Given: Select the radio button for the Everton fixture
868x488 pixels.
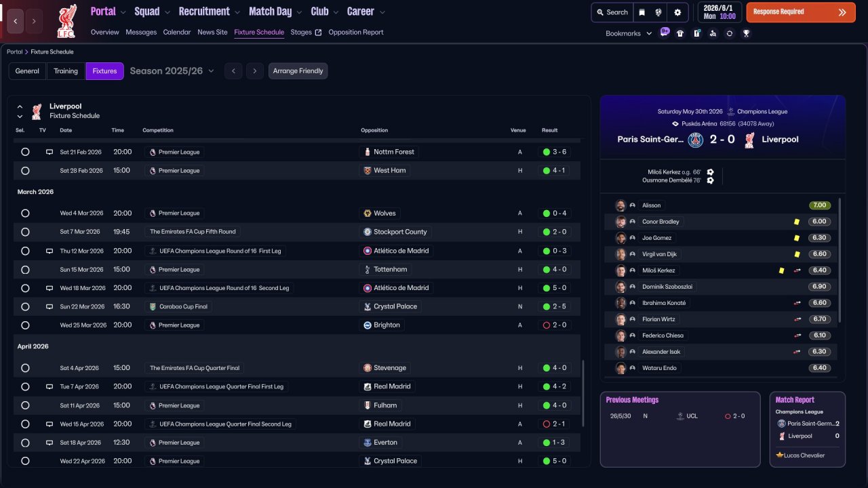Looking at the screenshot, I should pyautogui.click(x=25, y=443).
